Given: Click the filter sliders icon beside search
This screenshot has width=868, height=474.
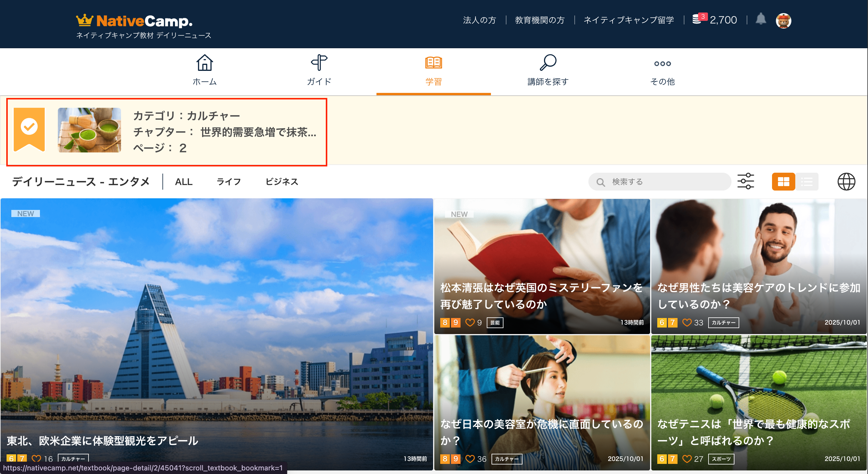Looking at the screenshot, I should coord(745,181).
